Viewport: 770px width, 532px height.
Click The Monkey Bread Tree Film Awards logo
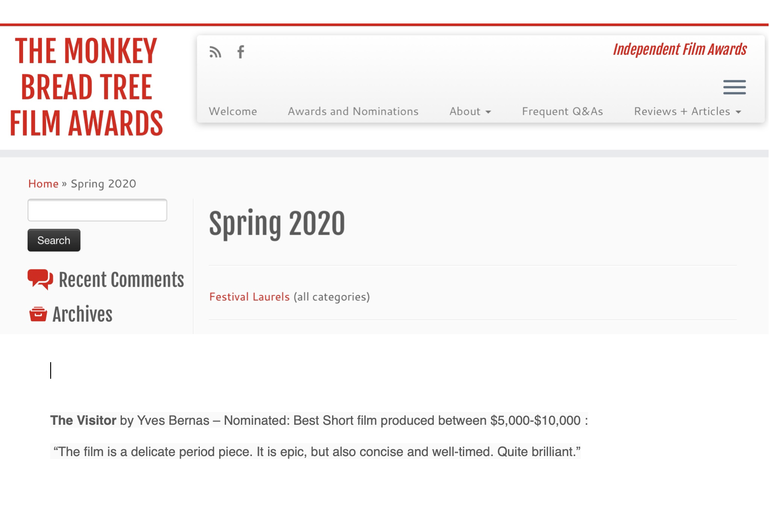coord(87,87)
